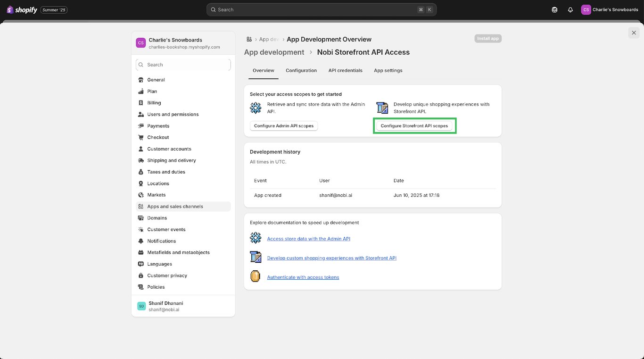
Task: Close the settings panel with X
Action: [x=634, y=33]
